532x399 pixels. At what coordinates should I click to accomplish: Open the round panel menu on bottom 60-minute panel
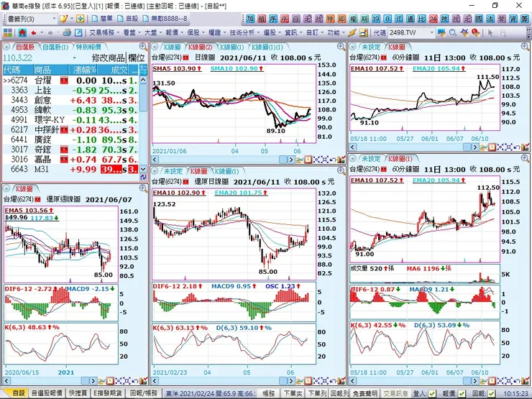click(353, 158)
